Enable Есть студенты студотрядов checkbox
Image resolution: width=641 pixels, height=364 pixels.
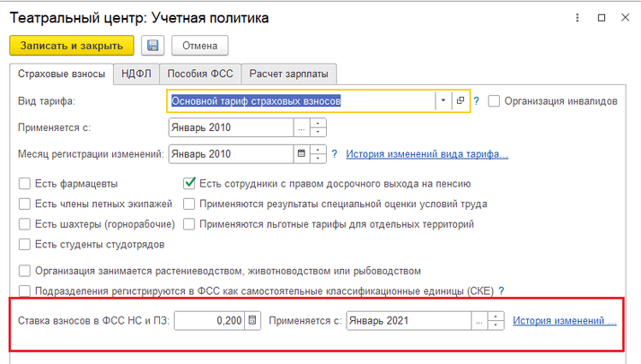pyautogui.click(x=24, y=245)
